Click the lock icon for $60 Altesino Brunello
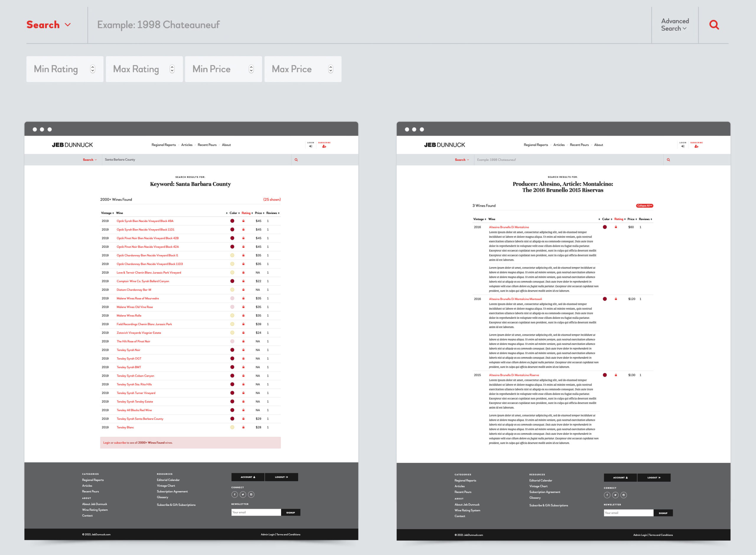Viewport: 756px width, 555px height. click(616, 227)
